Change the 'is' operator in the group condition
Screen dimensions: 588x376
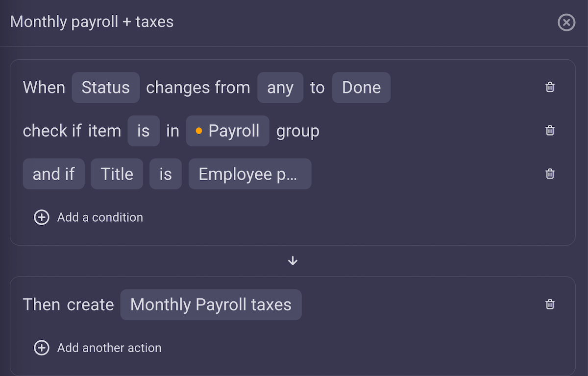[144, 130]
